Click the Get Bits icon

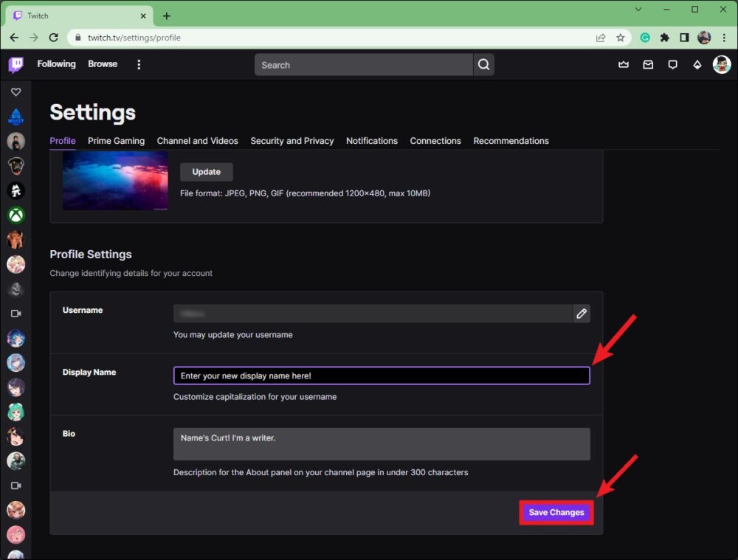pyautogui.click(x=697, y=65)
